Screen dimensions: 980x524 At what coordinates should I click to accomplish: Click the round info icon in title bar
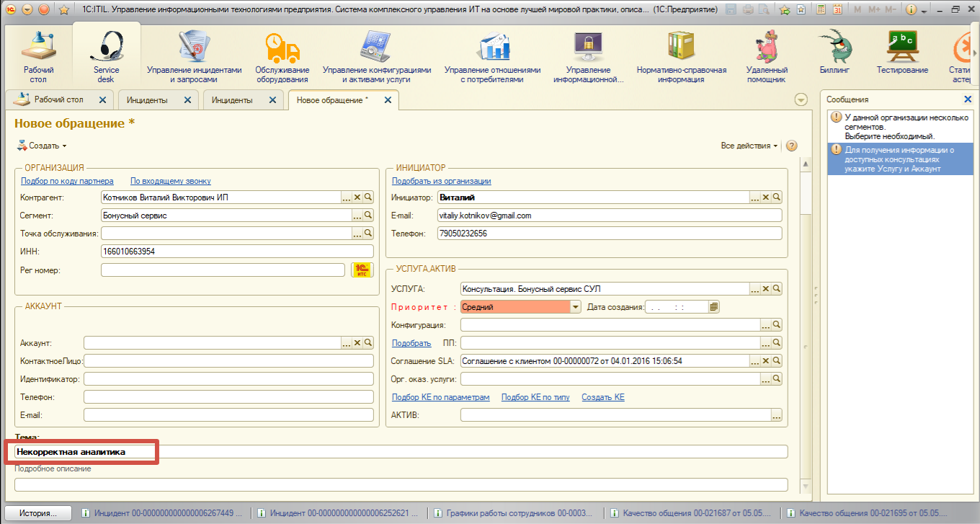[910, 10]
